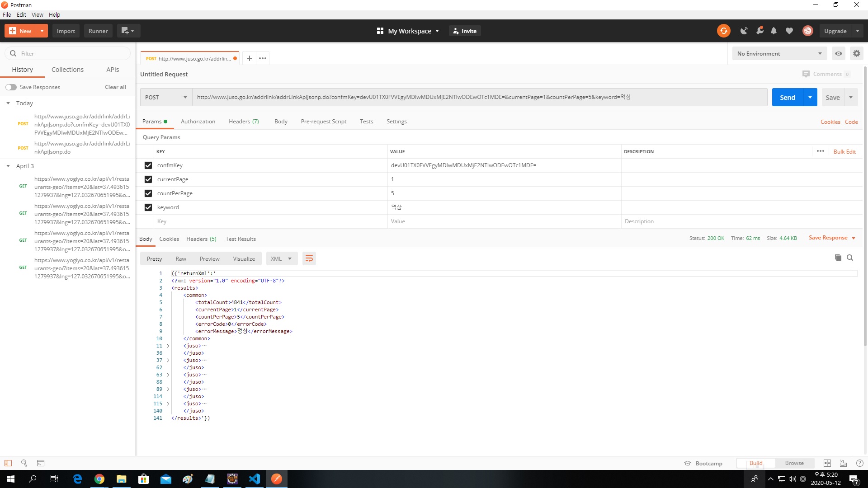The image size is (868, 488).
Task: Toggle the wrap lines icon in the response
Action: coord(309,258)
